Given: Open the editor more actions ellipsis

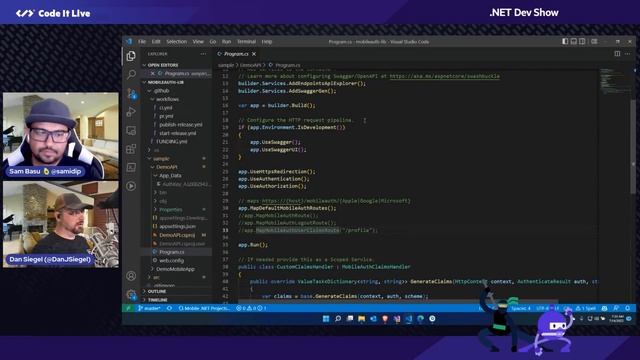Looking at the screenshot, I should (627, 54).
